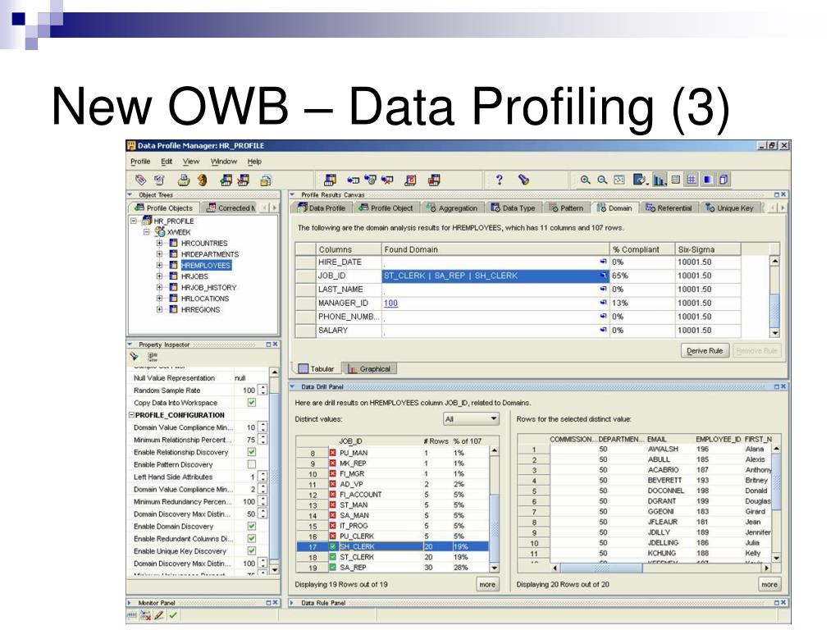The height and width of the screenshot is (630, 840).
Task: Click the drill arrow icon in JOB_ID row
Action: coord(603,276)
